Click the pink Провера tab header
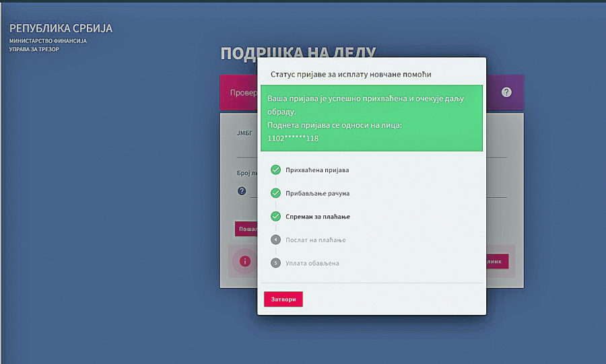Image resolution: width=606 pixels, height=364 pixels. [239, 93]
